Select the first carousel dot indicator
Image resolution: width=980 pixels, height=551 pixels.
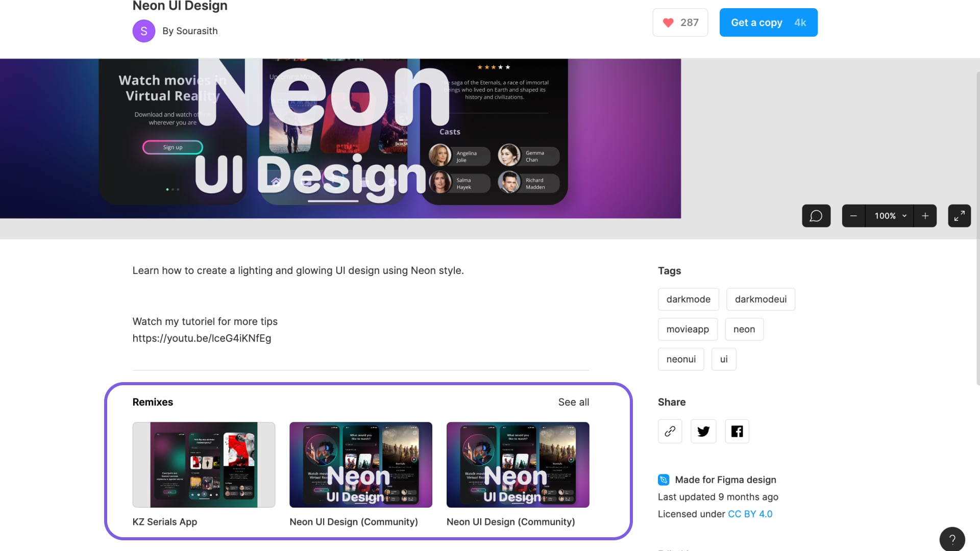tap(167, 189)
